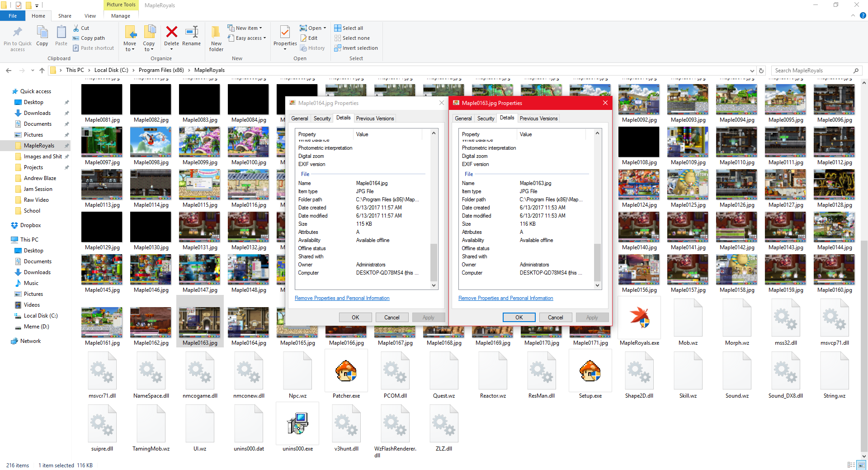Screen dimensions: 868x470
Task: Click Cancel in Maple0163.jpg Properties
Action: pos(556,317)
